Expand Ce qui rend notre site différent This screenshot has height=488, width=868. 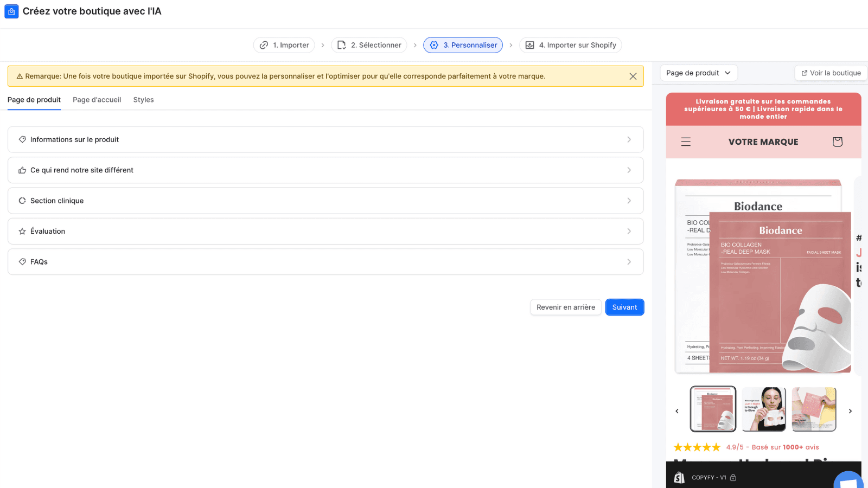(325, 170)
